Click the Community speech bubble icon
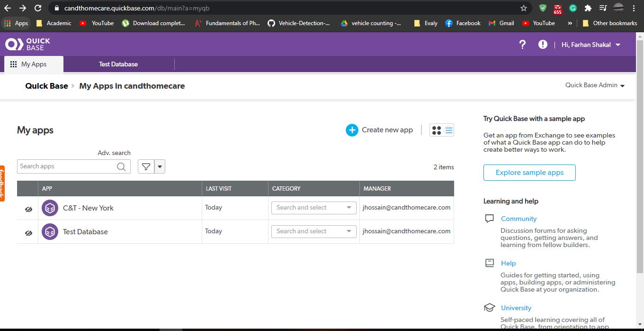Screen dimensions: 644x331 (x=490, y=219)
